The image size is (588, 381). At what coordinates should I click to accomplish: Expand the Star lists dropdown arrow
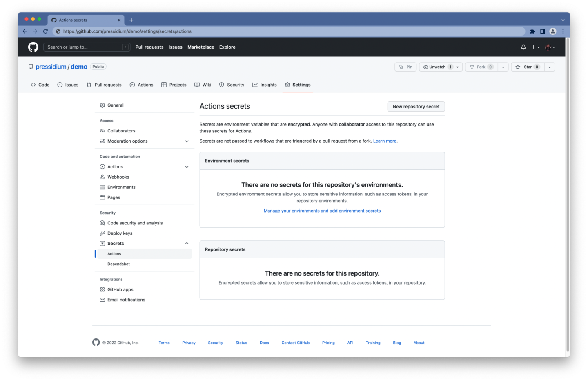[550, 67]
